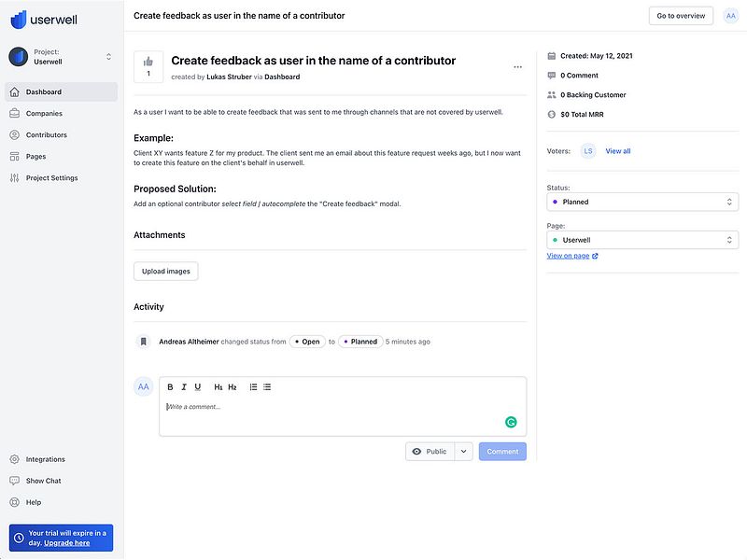
Task: Open the View all voters link
Action: point(617,151)
